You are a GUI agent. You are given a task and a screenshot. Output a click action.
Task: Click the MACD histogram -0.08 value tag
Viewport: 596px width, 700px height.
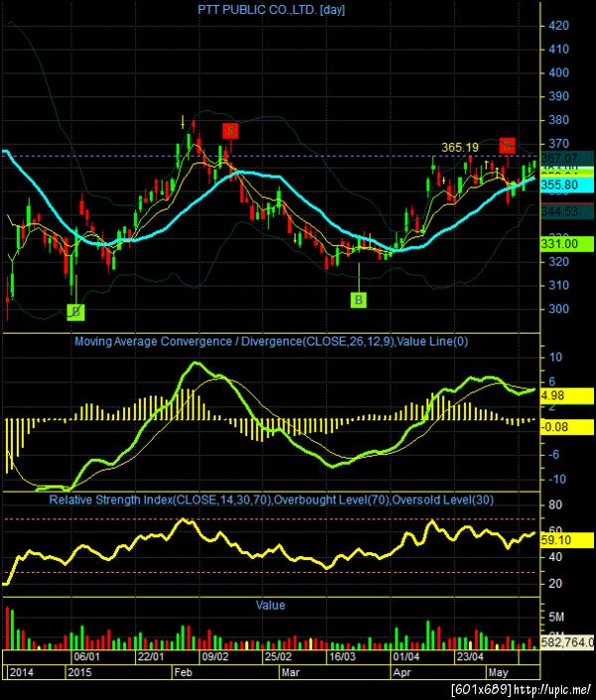pos(567,427)
